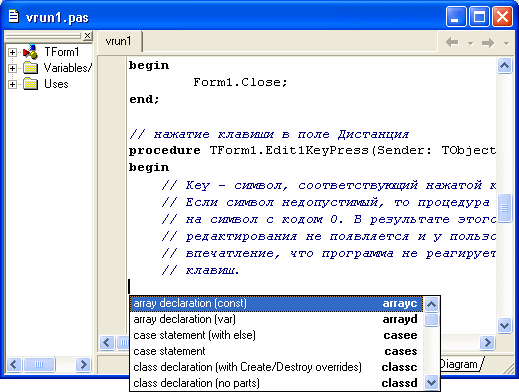Click the template list scrollbar thumb
Screen dimensions: 519x392
(432, 320)
